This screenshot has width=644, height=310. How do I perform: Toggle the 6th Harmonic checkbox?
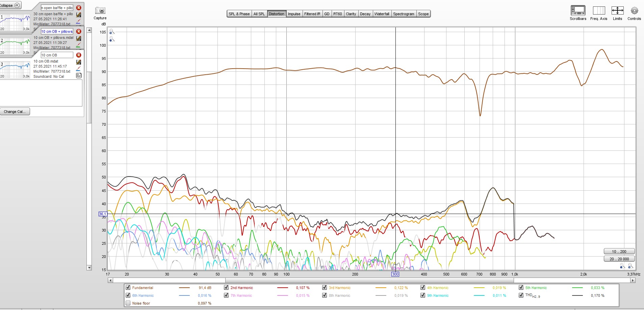pos(128,295)
